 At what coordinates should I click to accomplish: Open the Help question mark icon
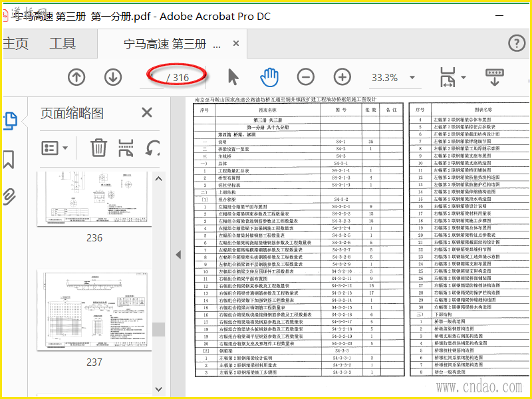click(517, 43)
